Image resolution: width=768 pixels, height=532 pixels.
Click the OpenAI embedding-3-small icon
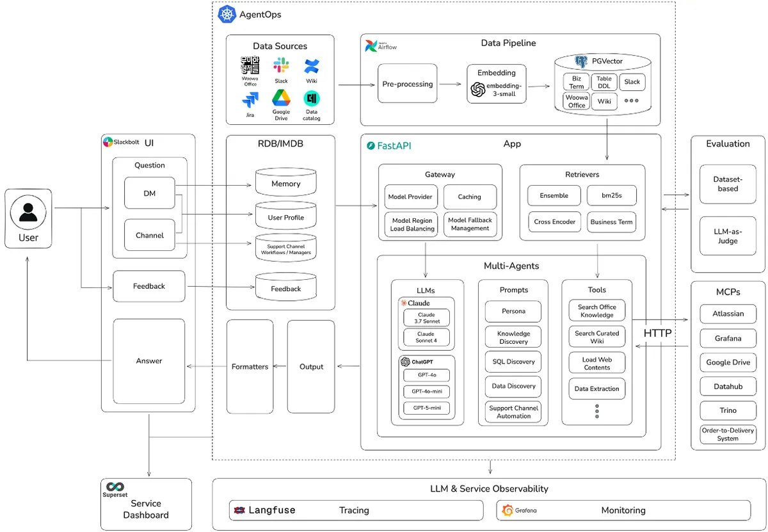pyautogui.click(x=477, y=90)
